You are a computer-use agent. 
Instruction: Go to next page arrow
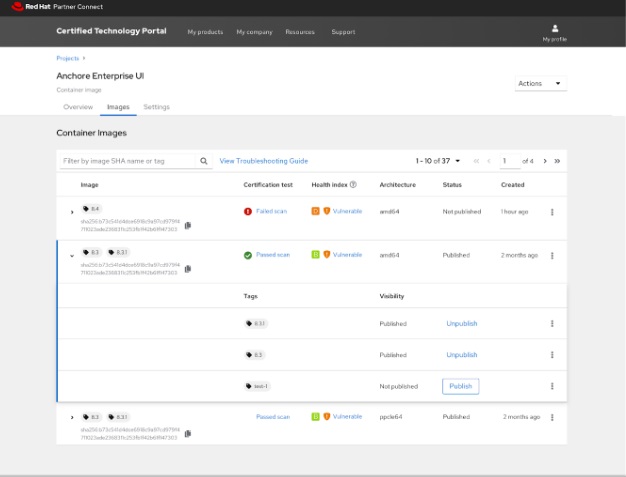tap(545, 161)
